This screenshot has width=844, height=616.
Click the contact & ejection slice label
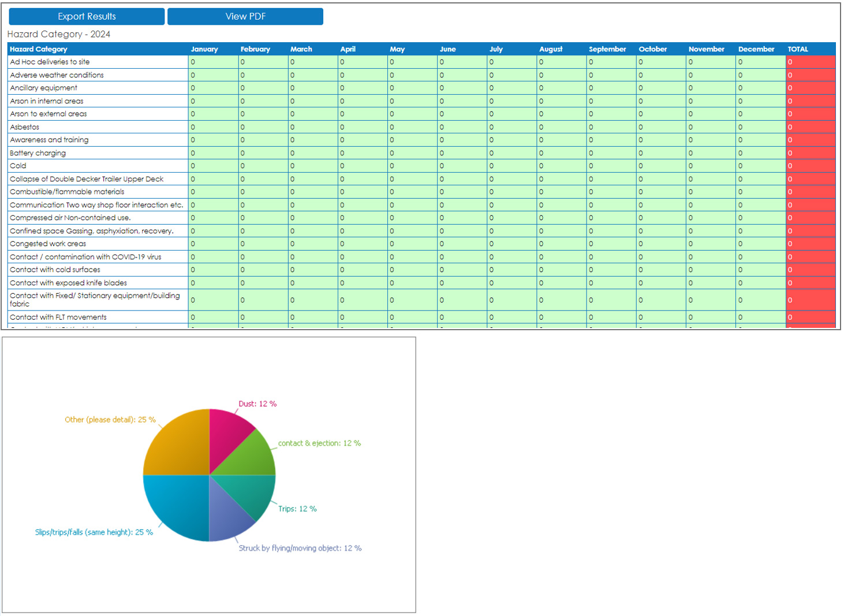[319, 443]
